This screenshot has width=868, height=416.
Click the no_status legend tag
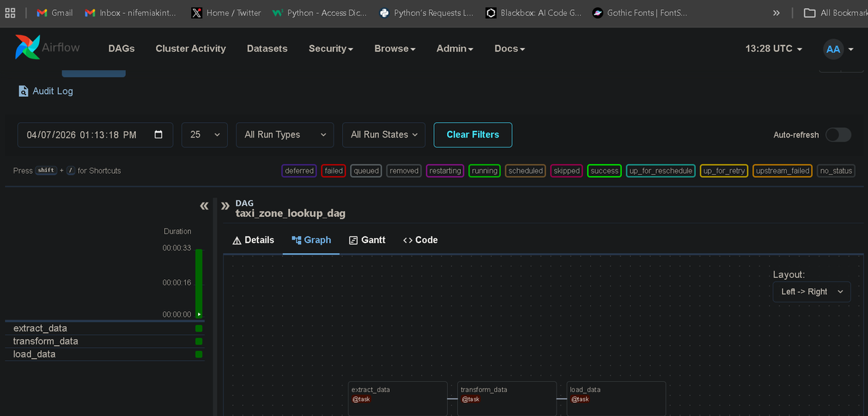point(836,171)
